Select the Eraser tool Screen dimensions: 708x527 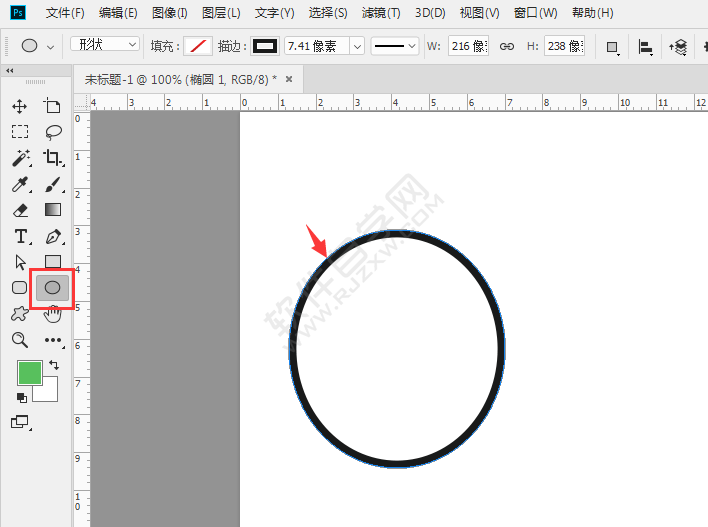20,210
